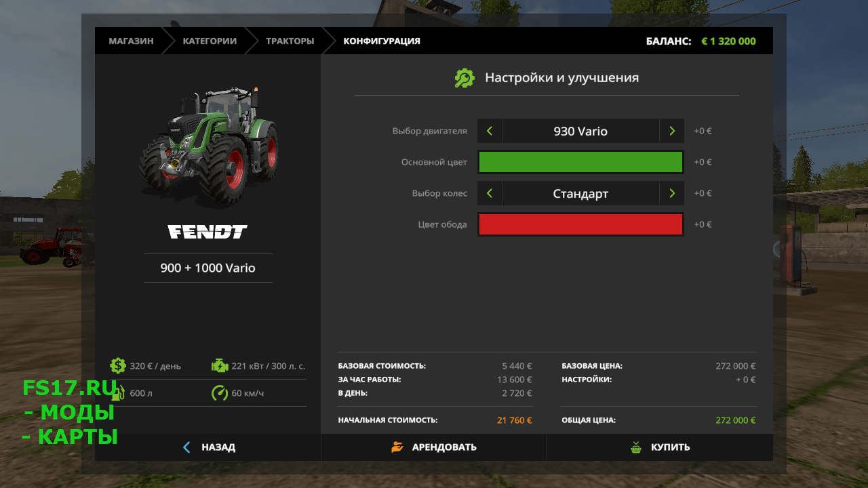This screenshot has height=488, width=868.
Task: Click the НАЧАЛЬНАЯ СТОИМОСТЬ label
Action: [388, 420]
